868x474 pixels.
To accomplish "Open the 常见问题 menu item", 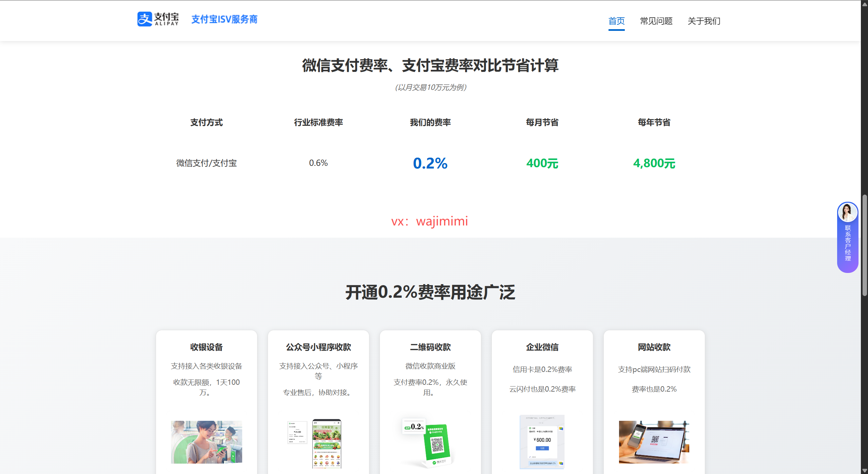I will (656, 21).
